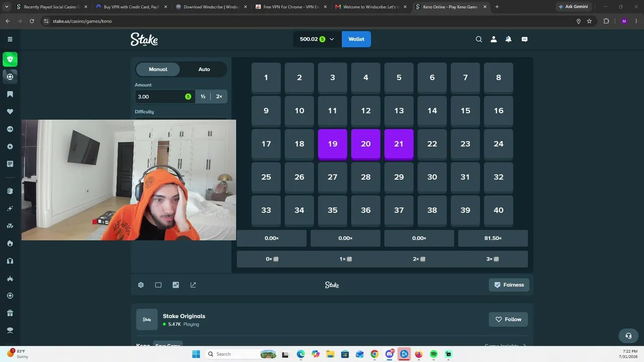Click the slots 777 icon in the sidebar
The image size is (644, 362).
coord(10,226)
